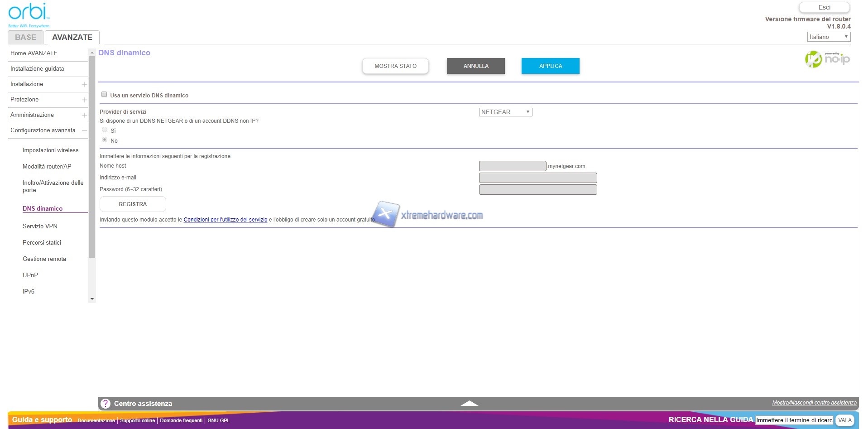Select the No radio button

tap(105, 140)
